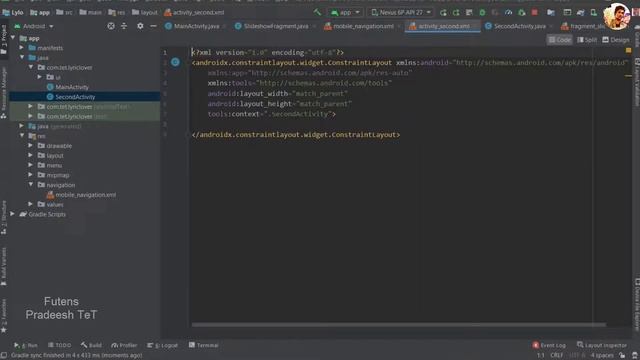Click main in the navigation breadcrumb
Image resolution: width=640 pixels, height=360 pixels.
91,13
